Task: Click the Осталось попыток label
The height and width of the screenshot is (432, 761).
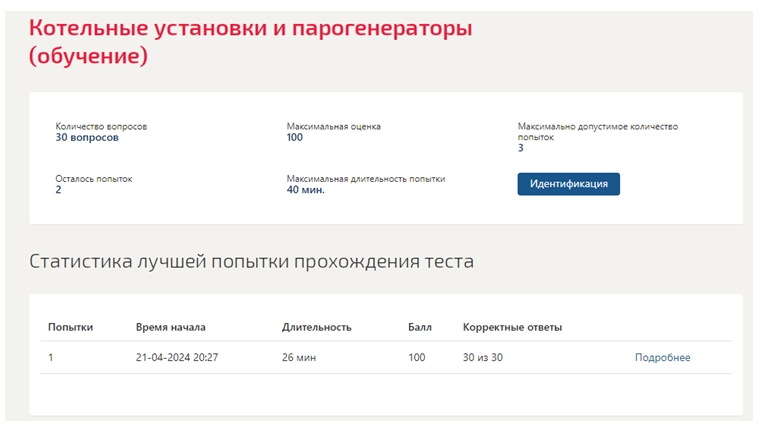Action: pyautogui.click(x=94, y=179)
